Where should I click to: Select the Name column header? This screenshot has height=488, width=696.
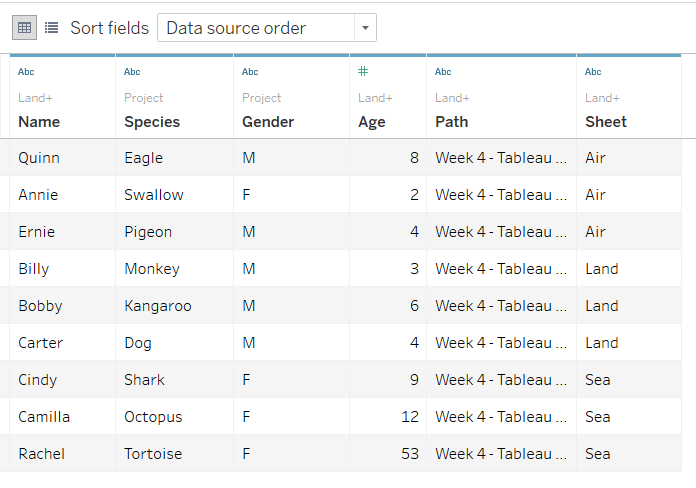(39, 121)
